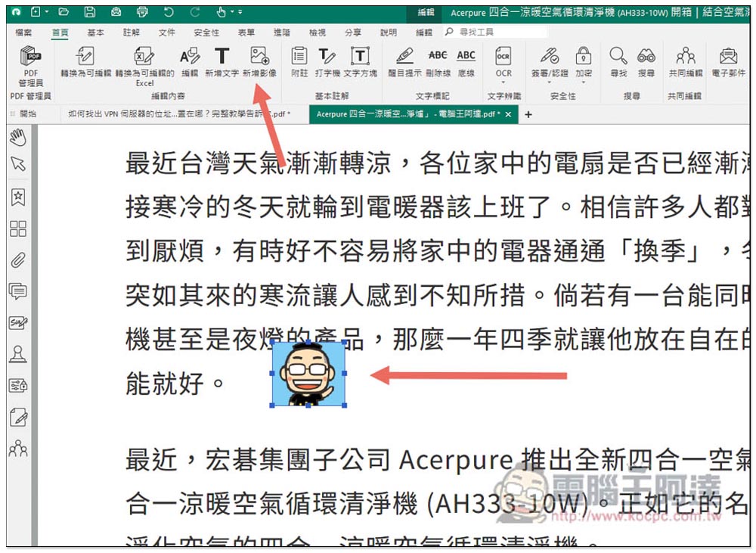
Task: Click the 新增文字 tool
Action: point(222,61)
